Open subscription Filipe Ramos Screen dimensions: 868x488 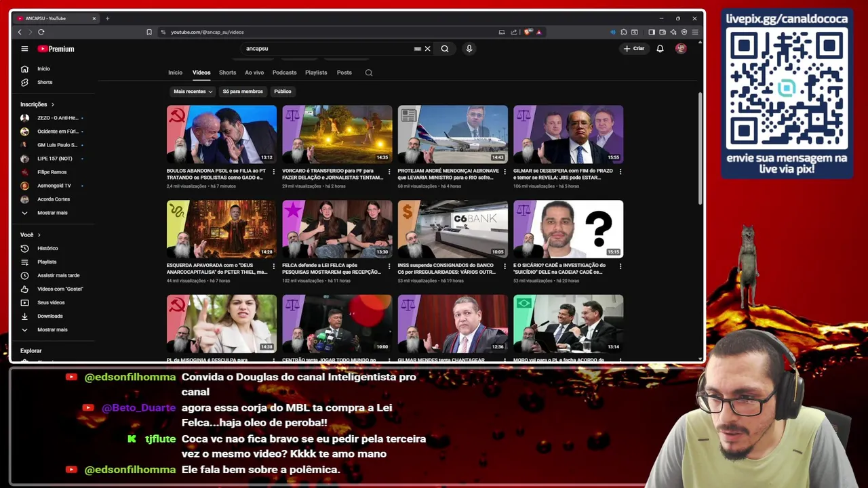(x=52, y=172)
